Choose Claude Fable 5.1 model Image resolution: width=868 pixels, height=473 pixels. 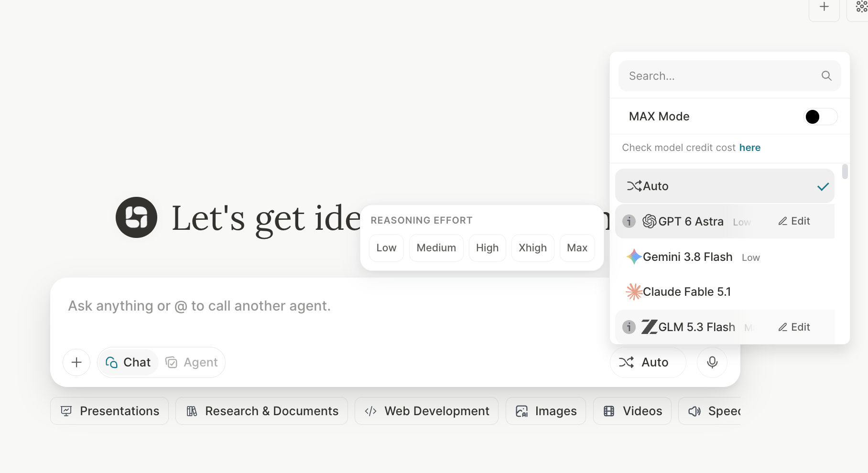(725, 291)
